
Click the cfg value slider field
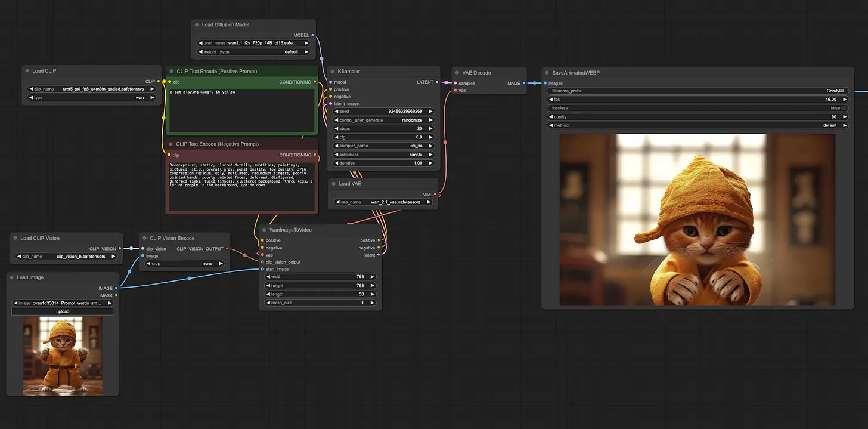[x=383, y=137]
